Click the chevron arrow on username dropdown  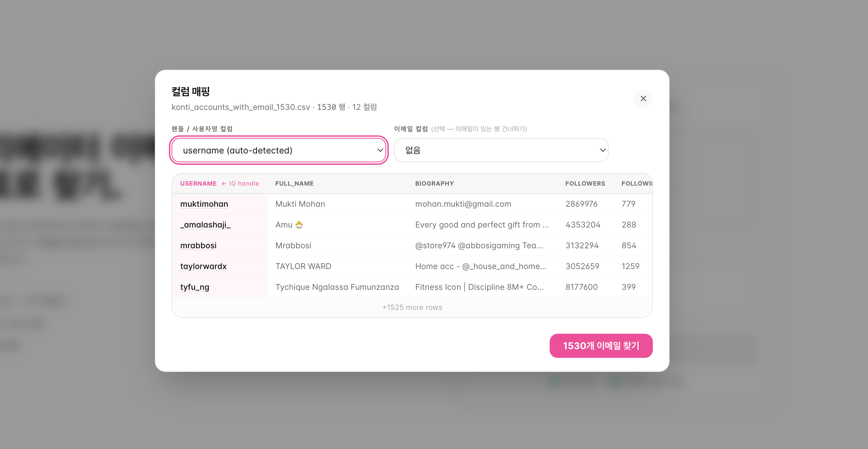(x=380, y=150)
